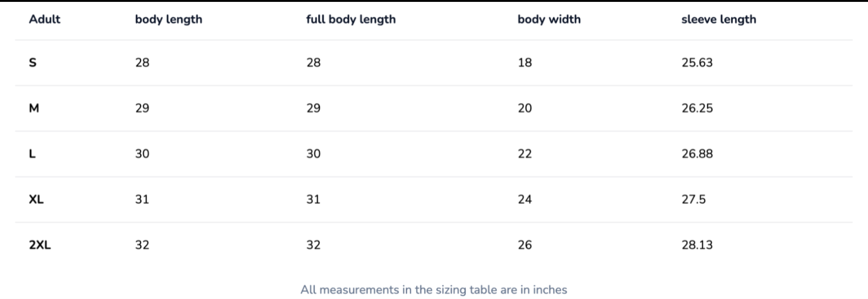Click sleeve length value 25.63
The image size is (868, 299).
(697, 63)
